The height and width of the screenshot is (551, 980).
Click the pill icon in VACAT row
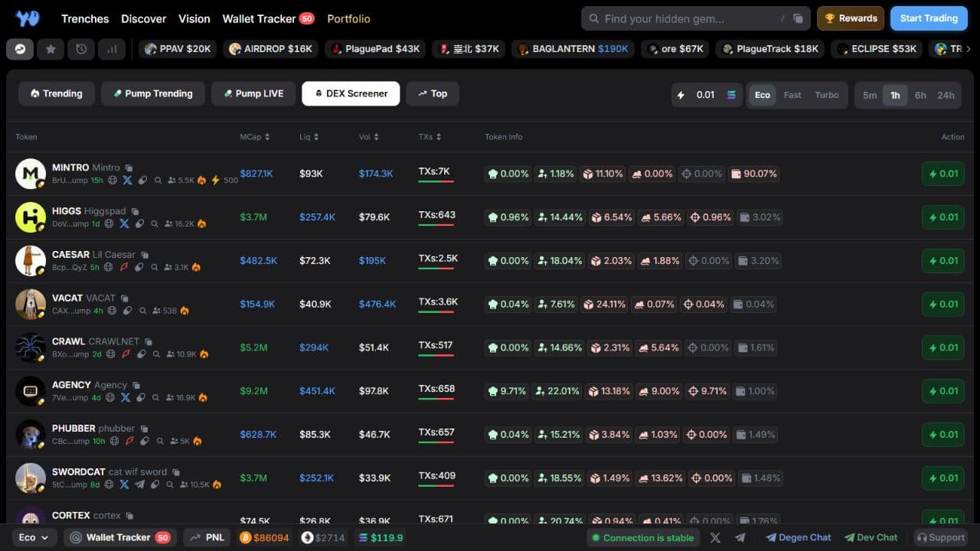127,311
